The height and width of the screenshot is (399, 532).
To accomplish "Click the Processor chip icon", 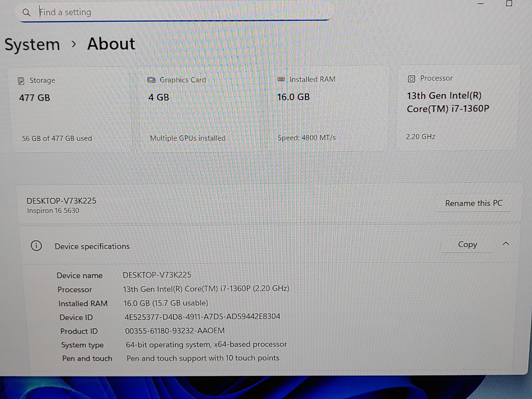I will pyautogui.click(x=411, y=79).
